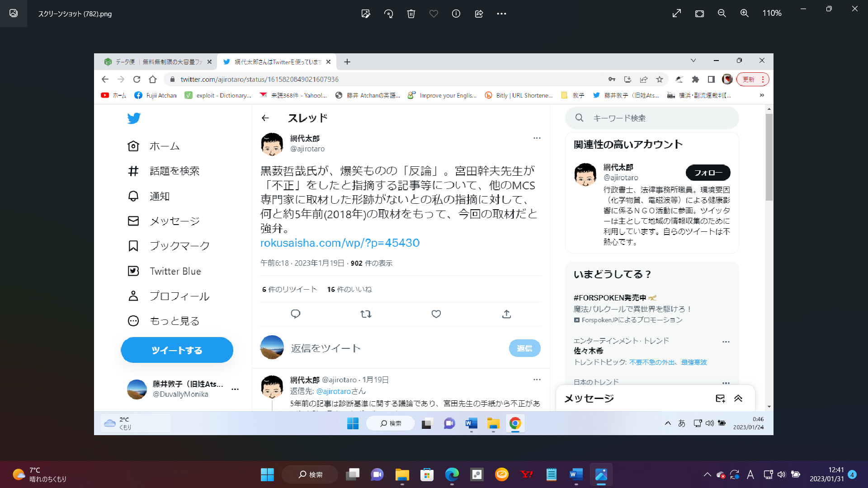Open the three-dot See more menu in Photos toolbar
Screen dimensions: 868x488
[501, 14]
